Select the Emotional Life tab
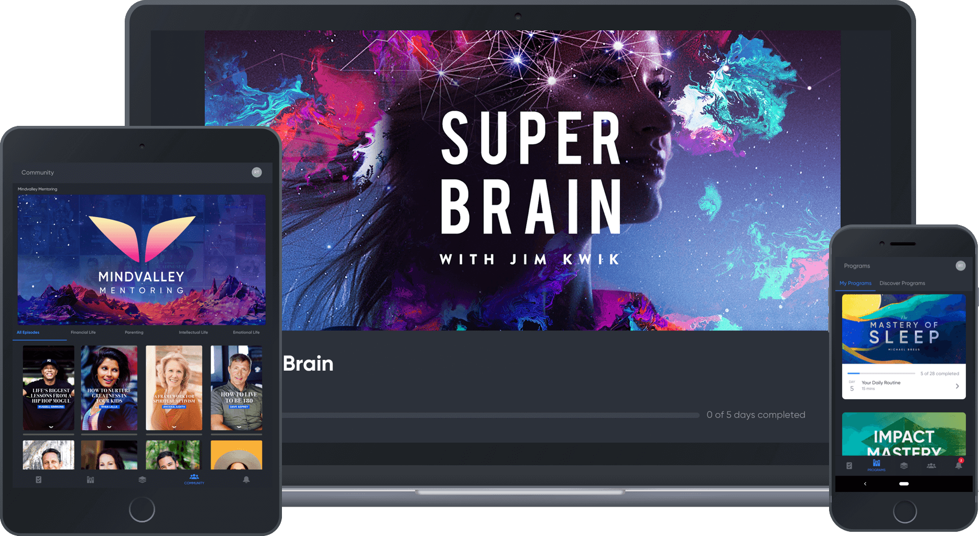Screen dimensions: 980x536 point(246,333)
